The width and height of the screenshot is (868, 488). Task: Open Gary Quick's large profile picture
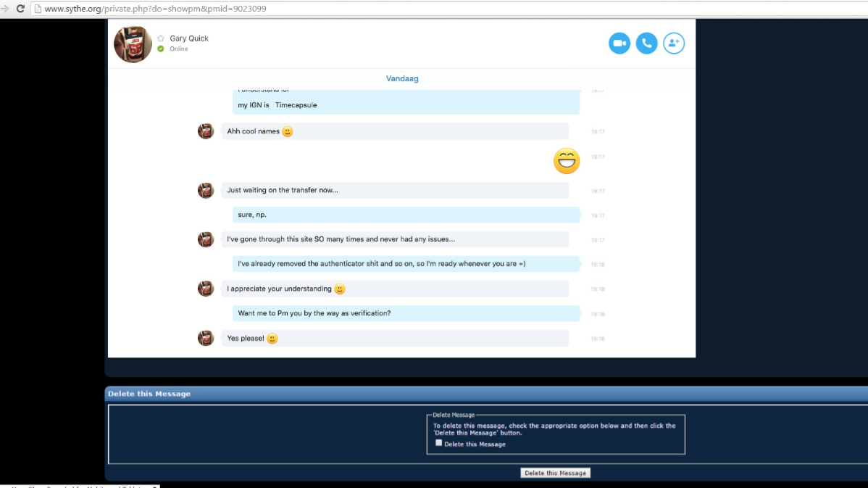click(x=133, y=44)
